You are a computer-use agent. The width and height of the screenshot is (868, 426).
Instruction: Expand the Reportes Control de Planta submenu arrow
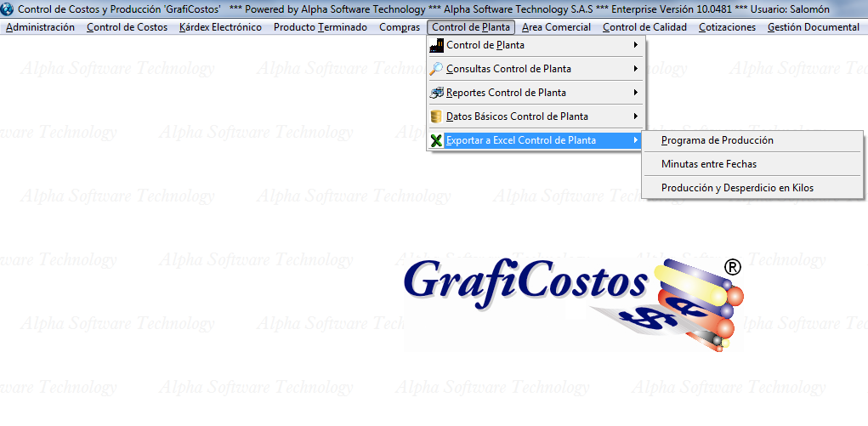(635, 93)
